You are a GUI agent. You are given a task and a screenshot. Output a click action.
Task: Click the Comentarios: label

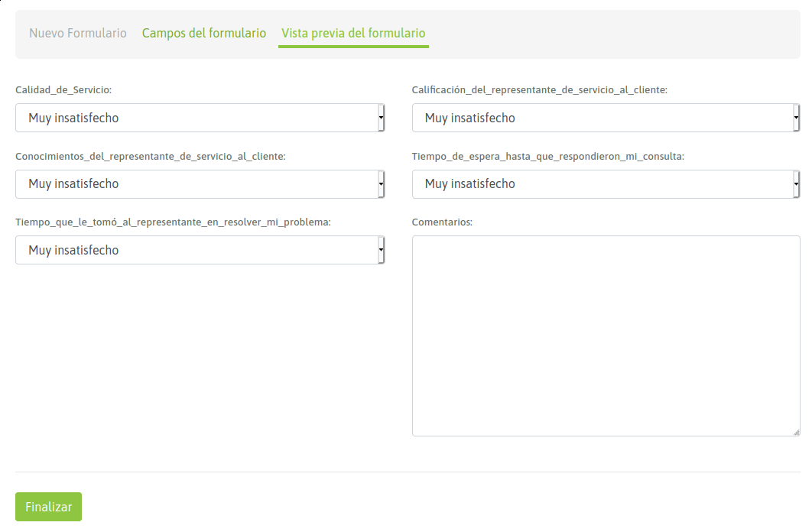click(442, 222)
